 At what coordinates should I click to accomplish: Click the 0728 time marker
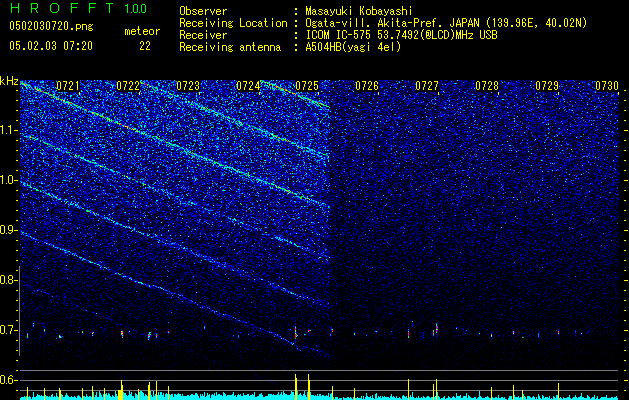click(487, 86)
